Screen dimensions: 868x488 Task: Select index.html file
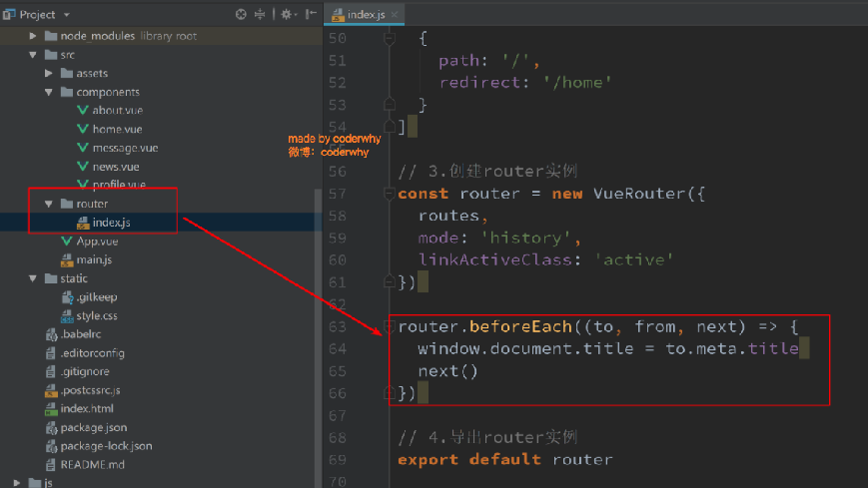pos(87,408)
